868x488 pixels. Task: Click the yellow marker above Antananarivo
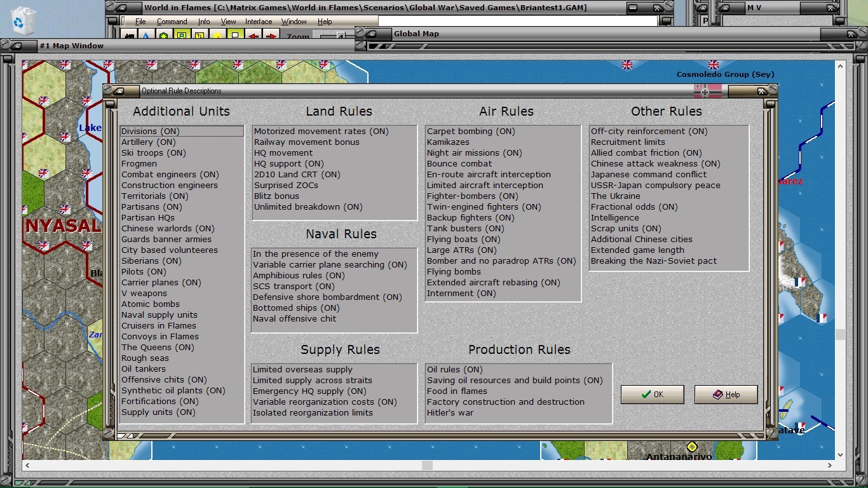pos(692,447)
